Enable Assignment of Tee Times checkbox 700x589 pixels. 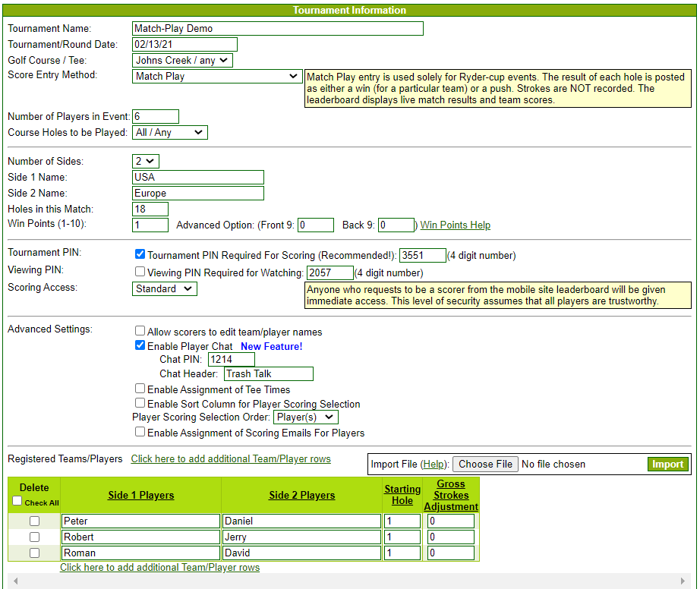140,389
